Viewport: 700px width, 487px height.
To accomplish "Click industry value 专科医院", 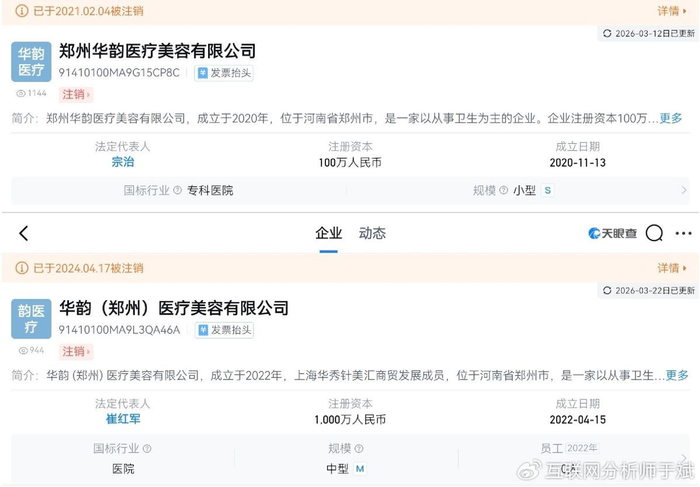I will (210, 191).
